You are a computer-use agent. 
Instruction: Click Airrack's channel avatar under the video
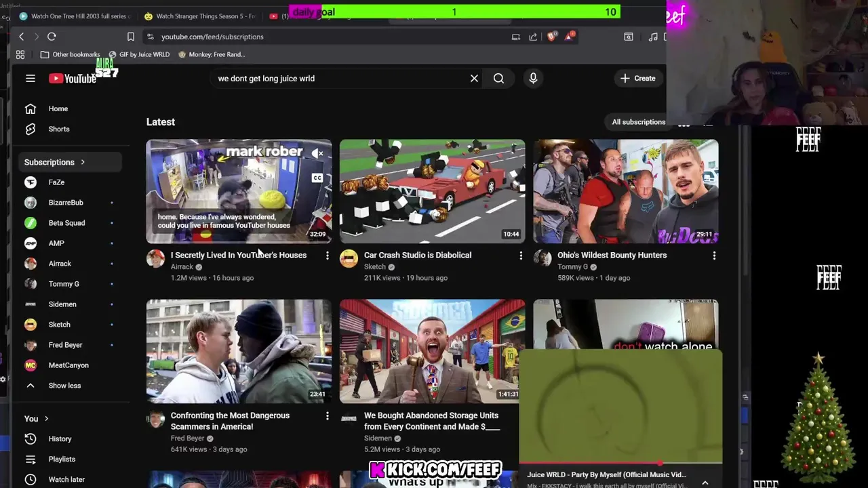pos(155,258)
